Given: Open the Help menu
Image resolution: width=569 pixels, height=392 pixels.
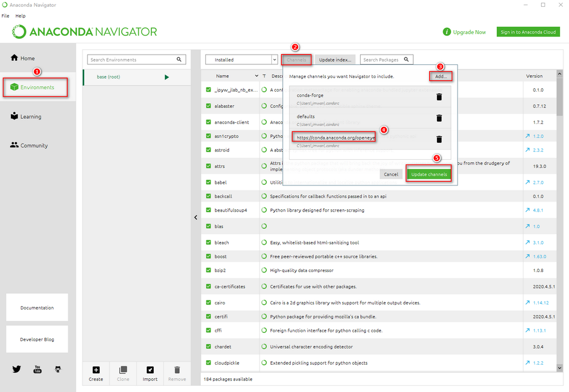Looking at the screenshot, I should (x=20, y=16).
